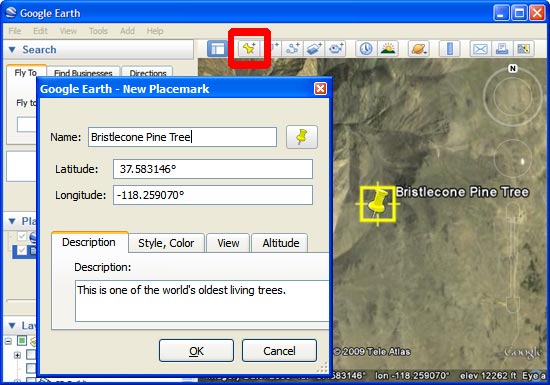Click the N north compass marker
The width and height of the screenshot is (550, 385).
pos(512,68)
